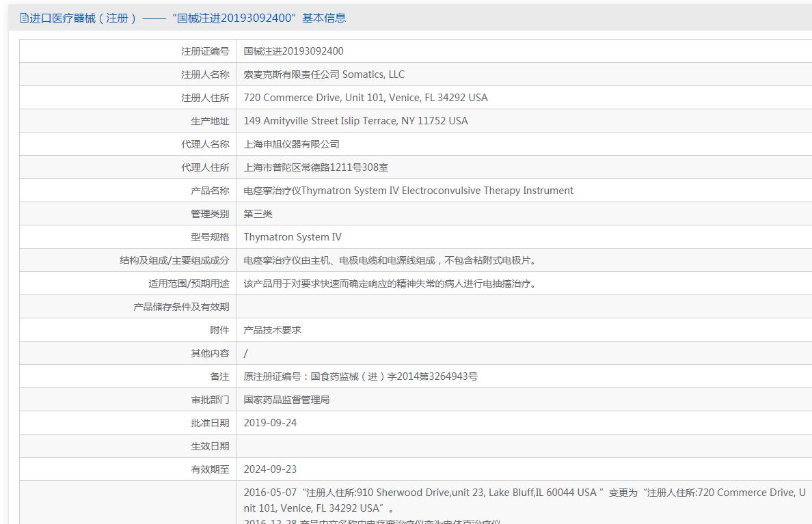Click the 审批部门 label

pyautogui.click(x=210, y=400)
